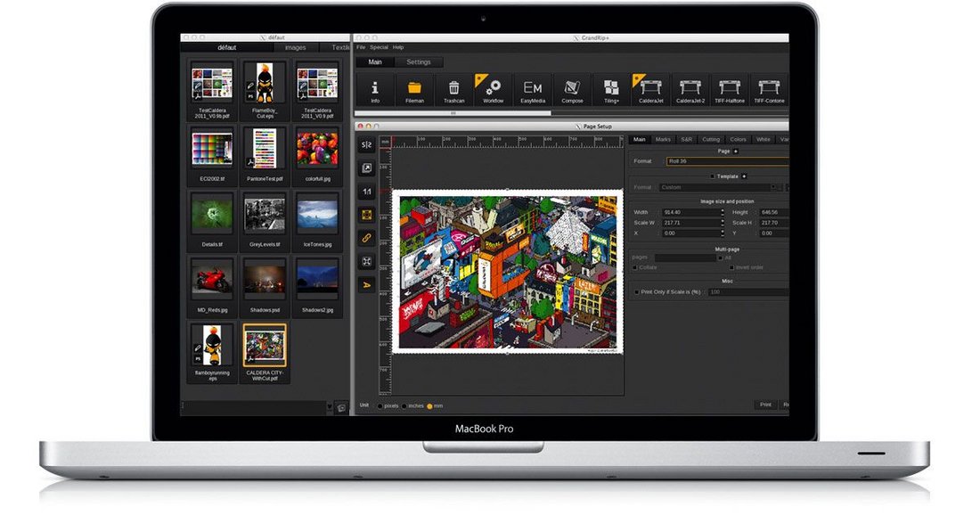Switch to the défaut tab in file panel
This screenshot has height=515, width=980.
[x=227, y=47]
